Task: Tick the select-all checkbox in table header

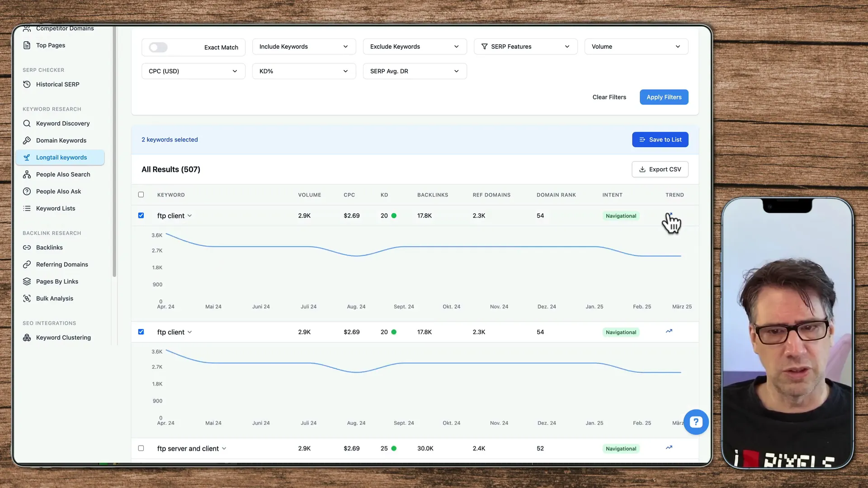Action: (141, 195)
